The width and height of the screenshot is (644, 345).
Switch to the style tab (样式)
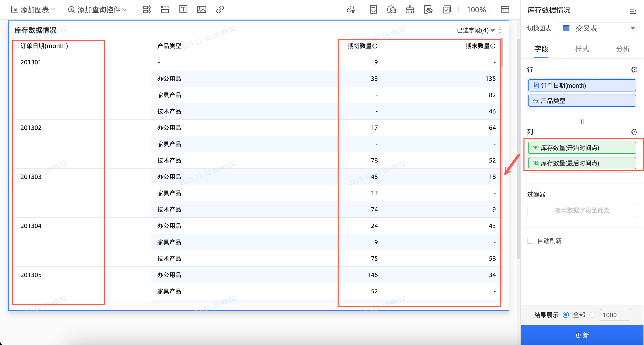582,49
